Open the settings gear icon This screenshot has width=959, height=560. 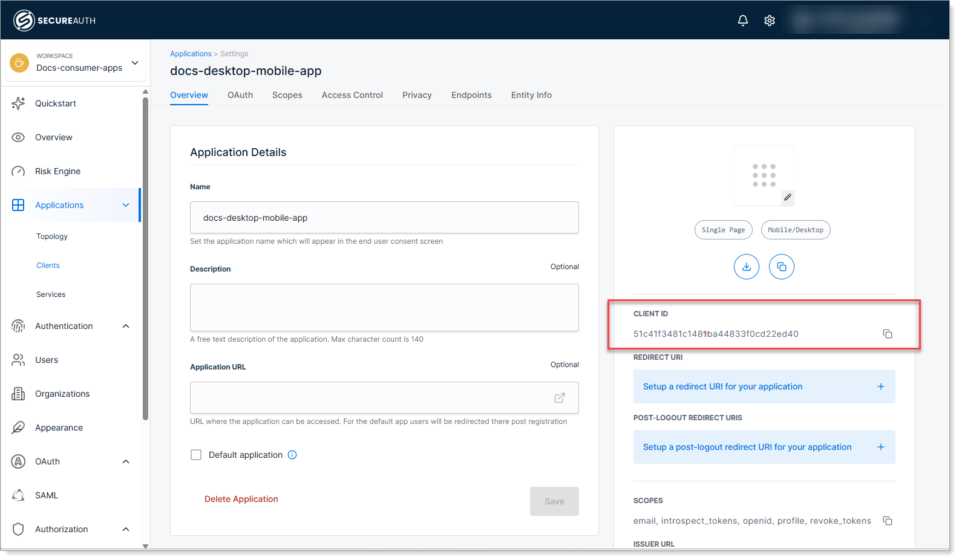tap(769, 21)
